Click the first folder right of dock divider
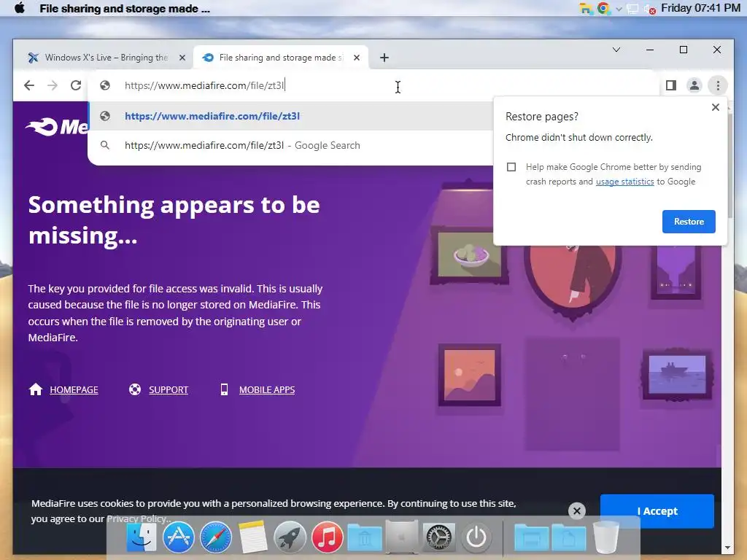The height and width of the screenshot is (560, 747). point(531,538)
